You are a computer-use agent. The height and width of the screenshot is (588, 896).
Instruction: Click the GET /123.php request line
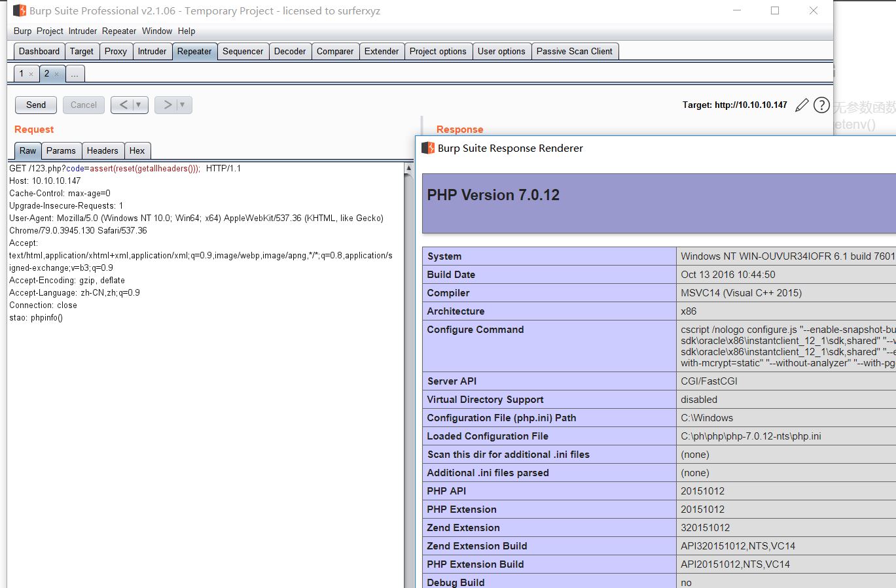tap(125, 168)
